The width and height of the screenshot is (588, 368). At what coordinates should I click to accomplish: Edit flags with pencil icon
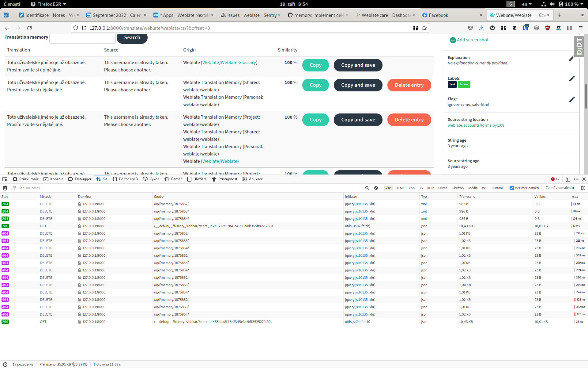tap(572, 99)
